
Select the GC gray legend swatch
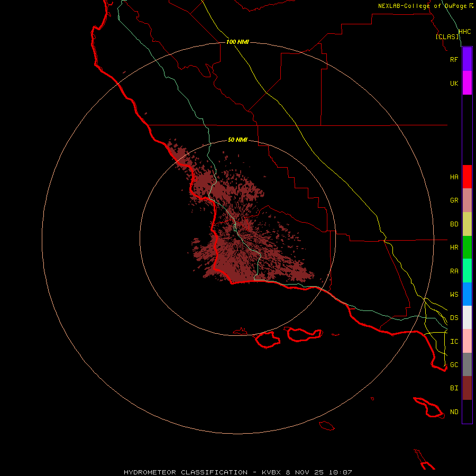tap(467, 364)
